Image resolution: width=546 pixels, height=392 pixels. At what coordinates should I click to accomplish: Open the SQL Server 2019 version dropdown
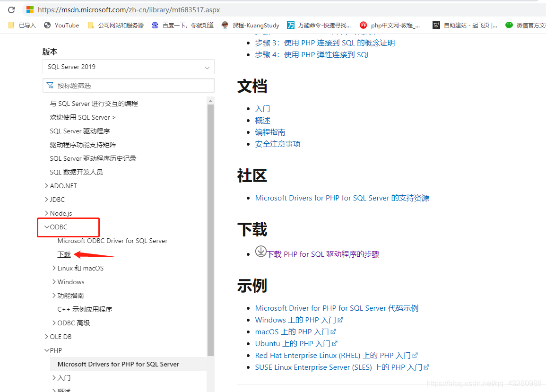pos(129,67)
